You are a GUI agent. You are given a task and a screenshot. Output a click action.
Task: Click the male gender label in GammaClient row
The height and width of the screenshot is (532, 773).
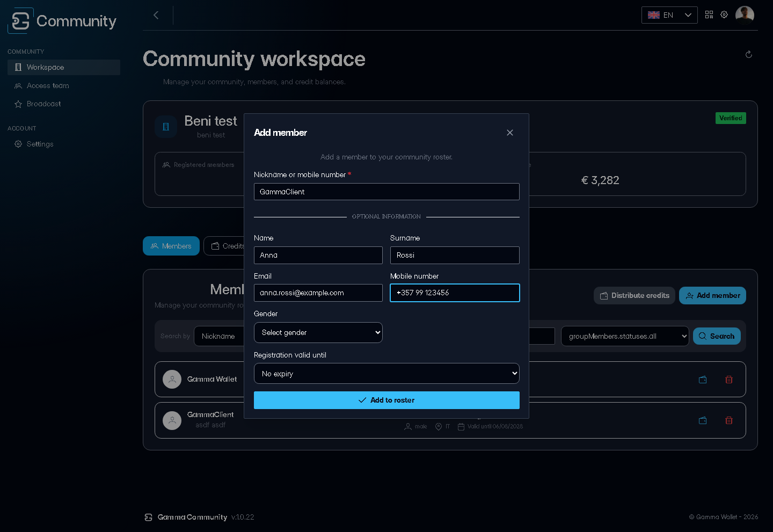421,426
